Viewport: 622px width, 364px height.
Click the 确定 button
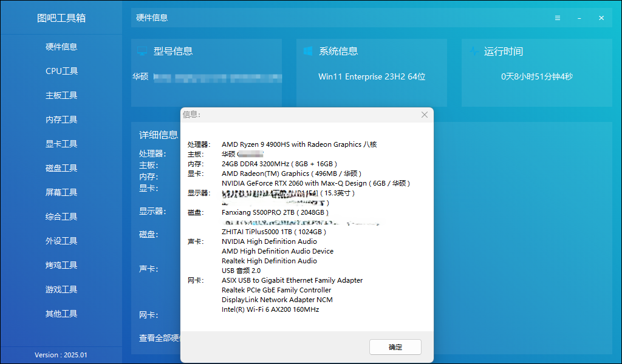point(395,347)
